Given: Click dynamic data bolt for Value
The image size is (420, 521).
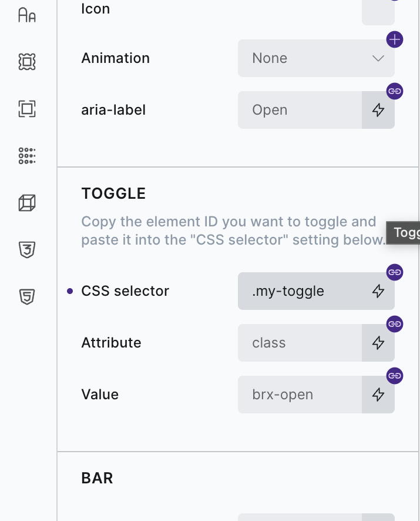Looking at the screenshot, I should (378, 395).
